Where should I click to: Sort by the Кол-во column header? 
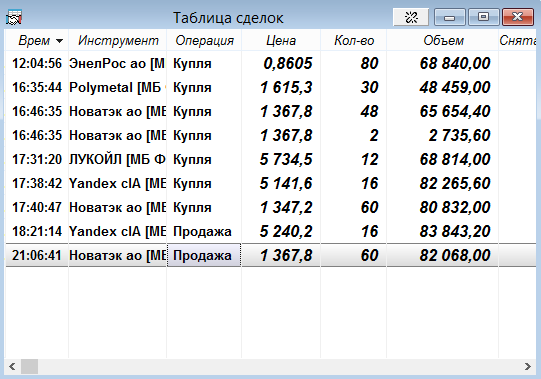354,40
